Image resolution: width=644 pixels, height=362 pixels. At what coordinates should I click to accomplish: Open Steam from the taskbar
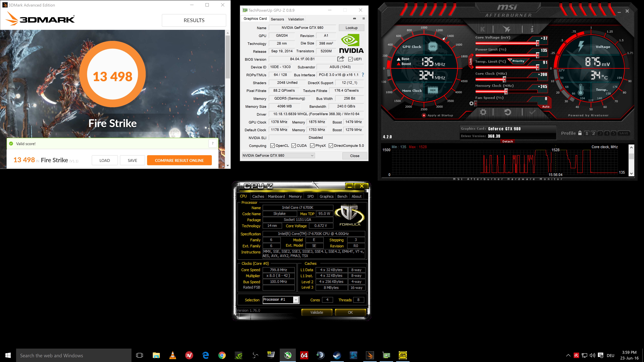[337, 355]
